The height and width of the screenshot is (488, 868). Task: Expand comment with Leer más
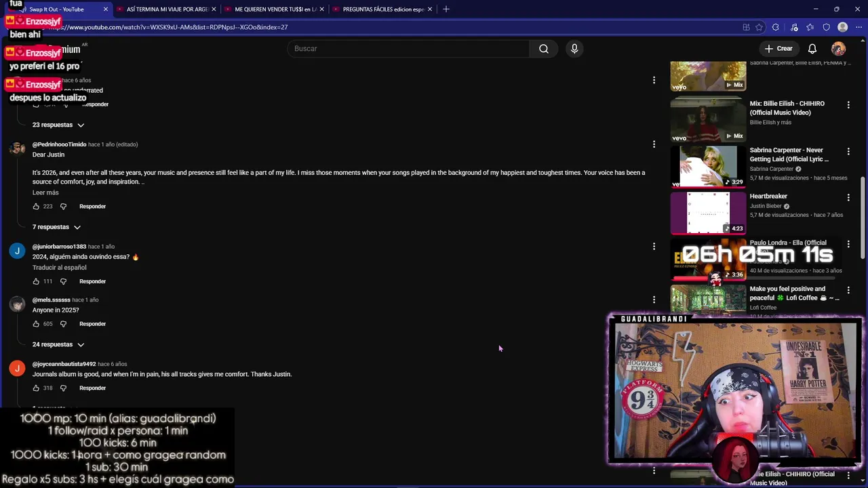tap(45, 192)
